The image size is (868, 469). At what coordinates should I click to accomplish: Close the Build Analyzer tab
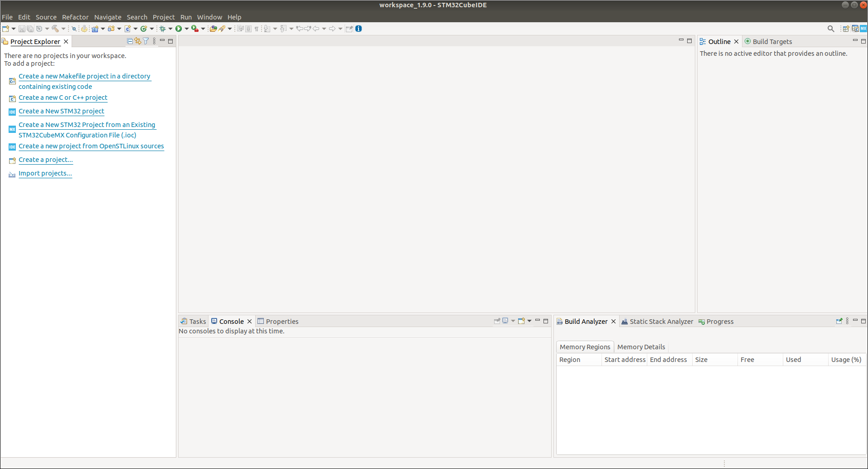coord(613,321)
